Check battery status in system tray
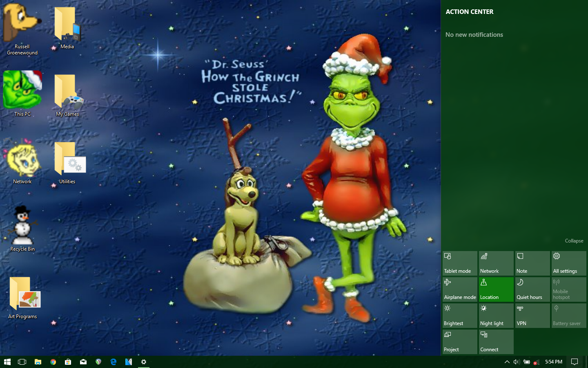588x368 pixels. pyautogui.click(x=527, y=362)
